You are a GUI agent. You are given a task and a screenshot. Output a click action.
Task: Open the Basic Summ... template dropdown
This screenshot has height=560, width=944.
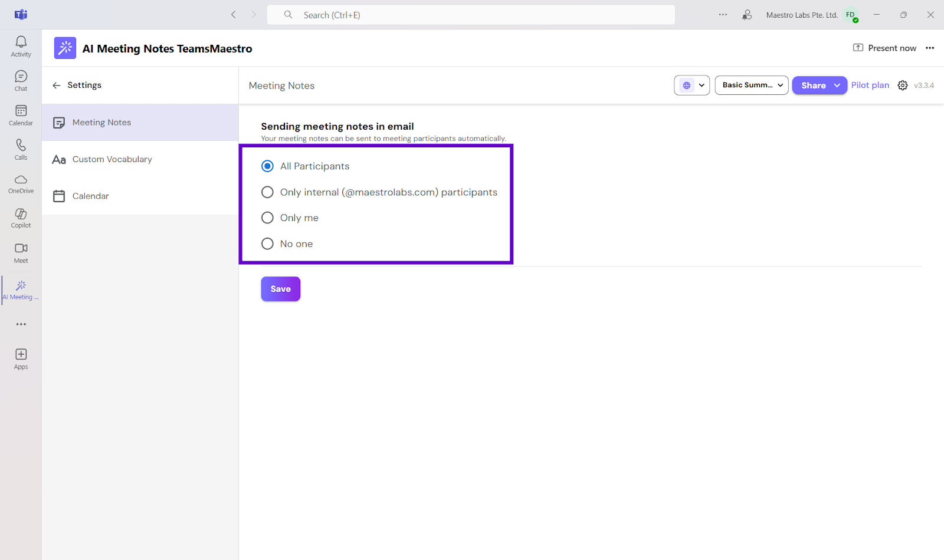point(752,85)
